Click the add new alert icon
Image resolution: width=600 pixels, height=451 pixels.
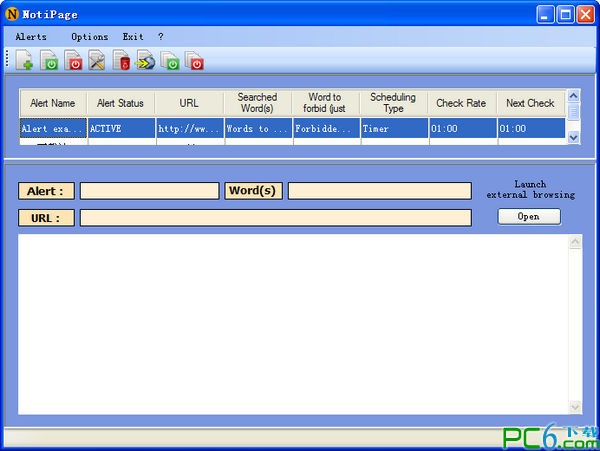pyautogui.click(x=24, y=60)
